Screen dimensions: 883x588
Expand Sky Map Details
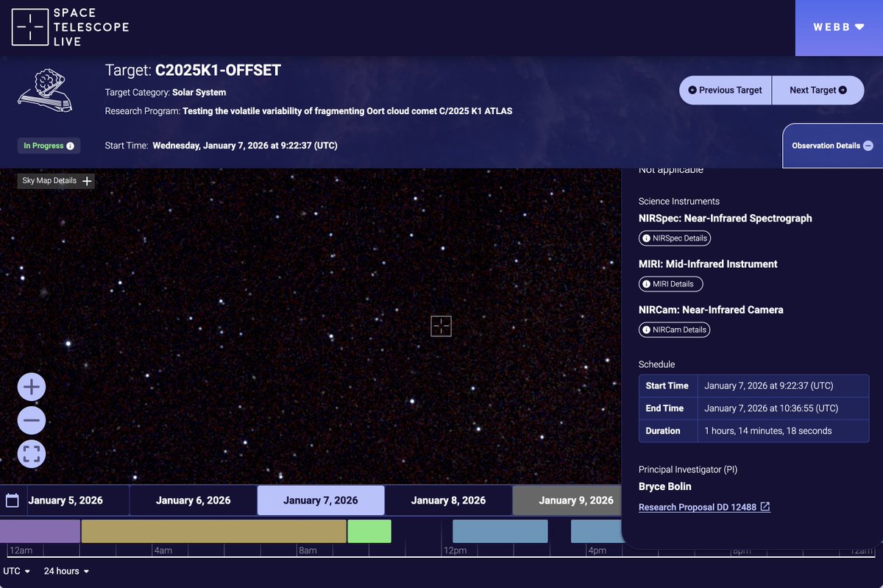(57, 180)
